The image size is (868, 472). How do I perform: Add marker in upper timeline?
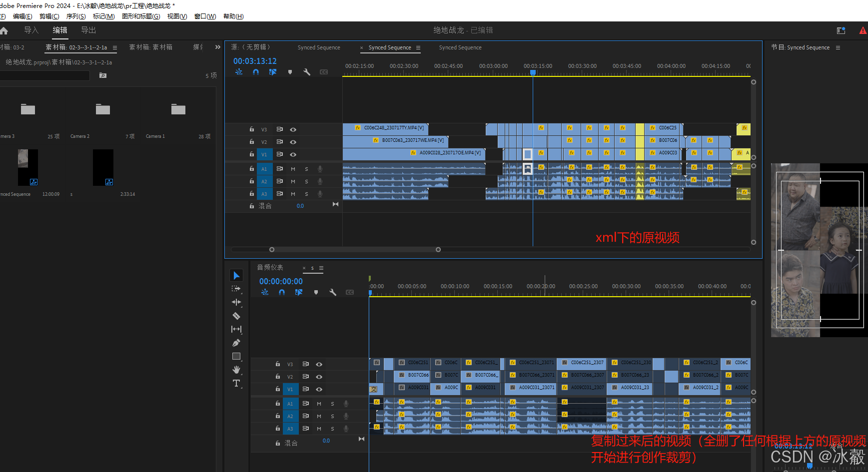tap(290, 72)
